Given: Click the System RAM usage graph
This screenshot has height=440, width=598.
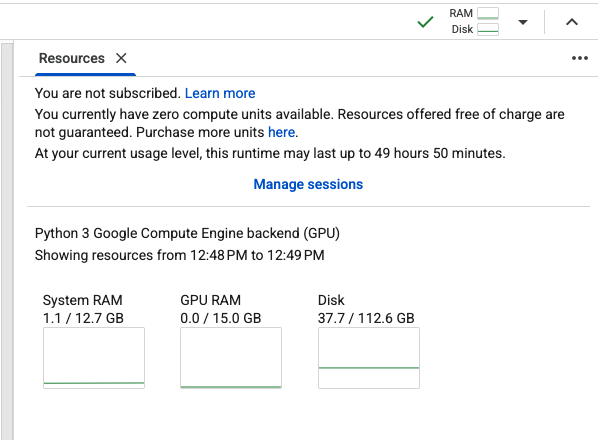Looking at the screenshot, I should point(94,358).
